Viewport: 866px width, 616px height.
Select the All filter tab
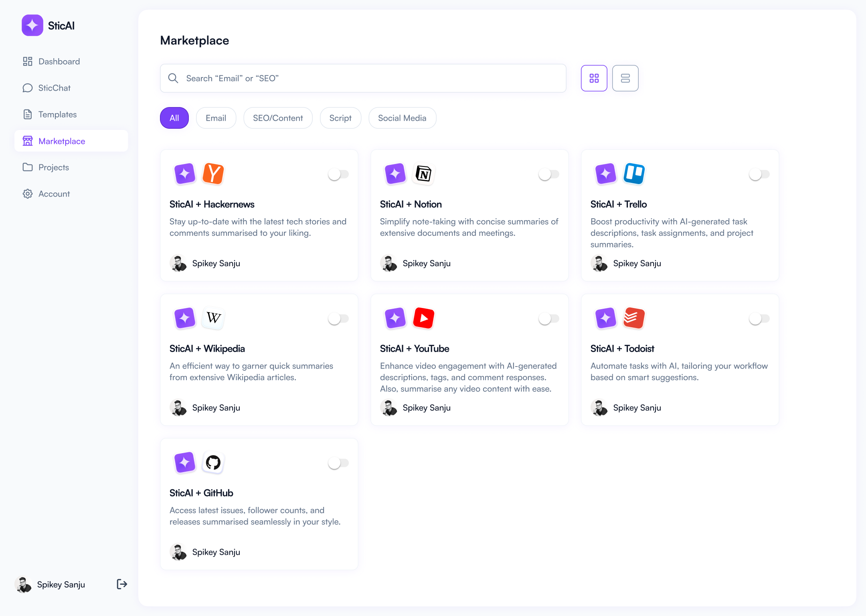coord(175,118)
